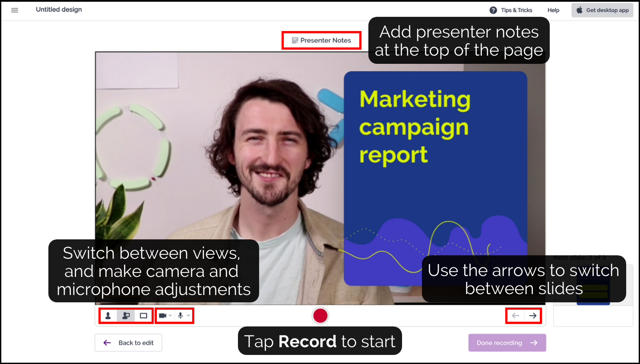Screen dimensions: 640x364
Task: Click the Untitled design title
Action: click(x=59, y=9)
